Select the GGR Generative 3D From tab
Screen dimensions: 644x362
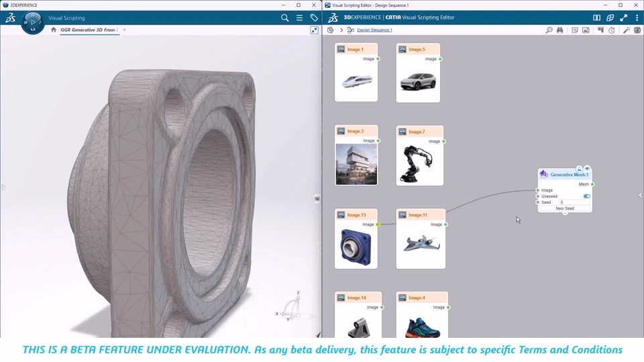click(89, 30)
